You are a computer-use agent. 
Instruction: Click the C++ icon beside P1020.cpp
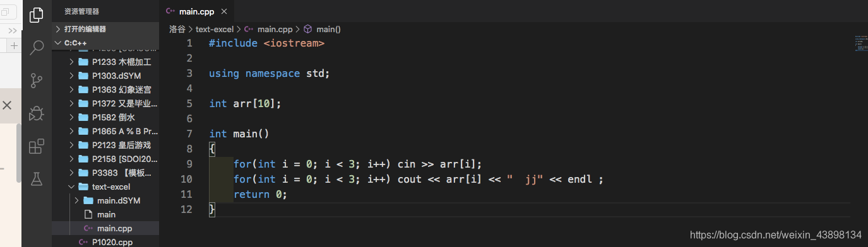tap(83, 242)
